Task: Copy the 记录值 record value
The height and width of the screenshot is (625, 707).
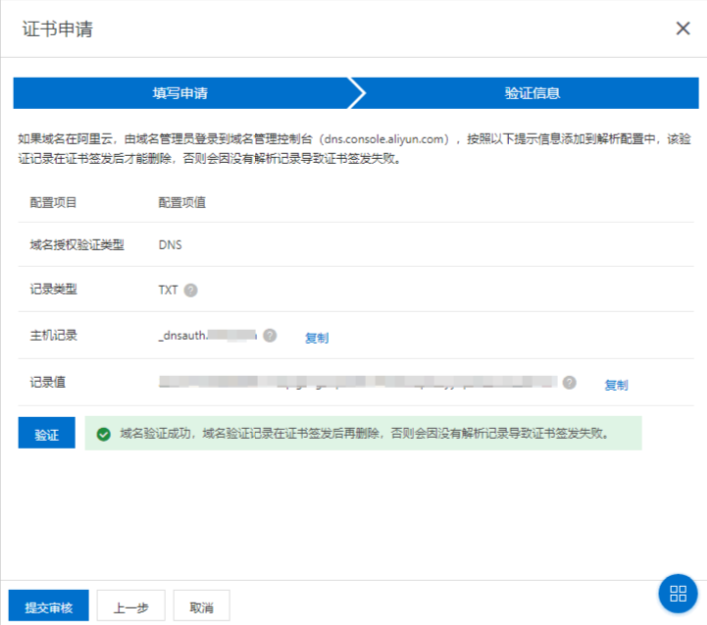Action: (616, 385)
